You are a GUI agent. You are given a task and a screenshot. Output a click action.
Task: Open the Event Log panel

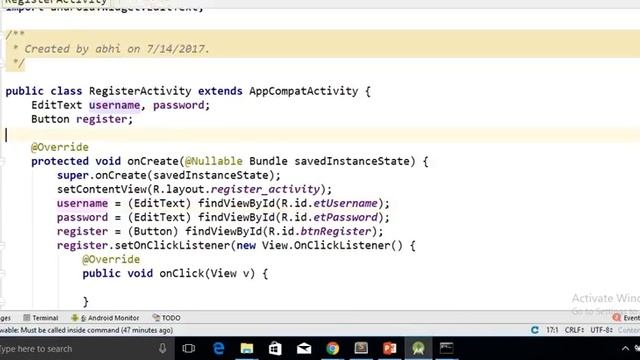click(x=627, y=318)
